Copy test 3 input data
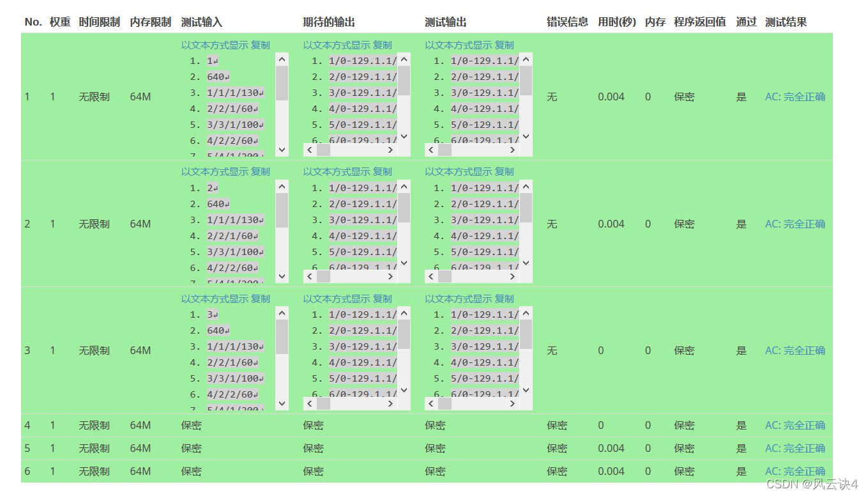 coord(261,298)
